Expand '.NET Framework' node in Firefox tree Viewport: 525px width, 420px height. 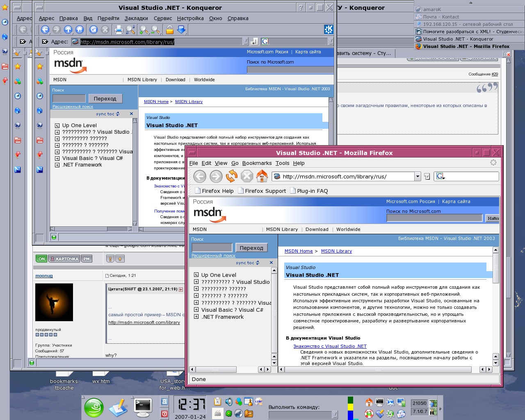[x=196, y=317]
